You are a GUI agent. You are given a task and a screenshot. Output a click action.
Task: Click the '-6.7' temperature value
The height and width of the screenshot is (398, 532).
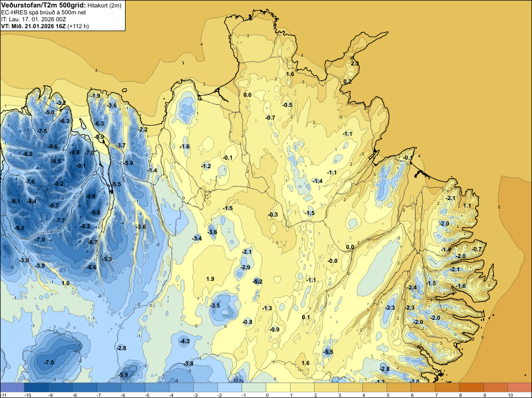coord(93,242)
